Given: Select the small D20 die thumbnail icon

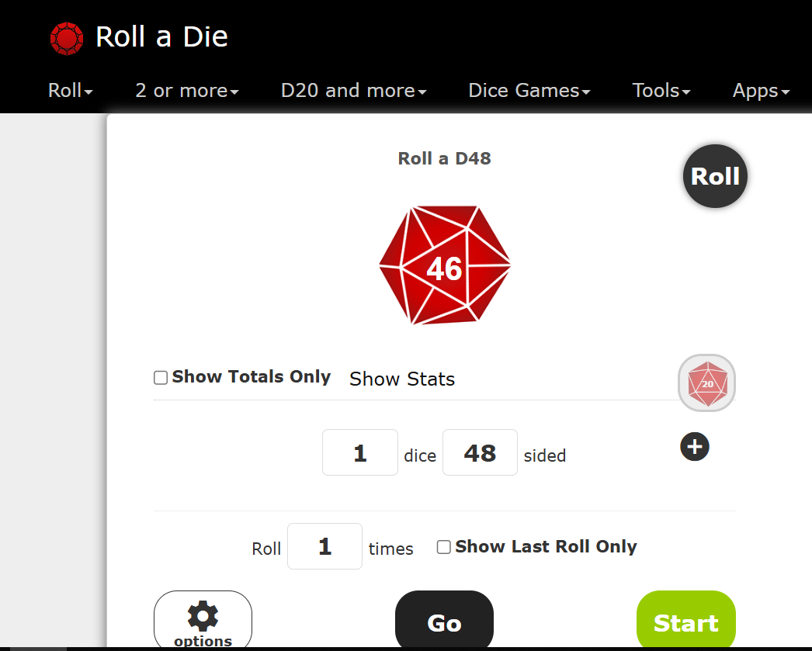Looking at the screenshot, I should [706, 383].
